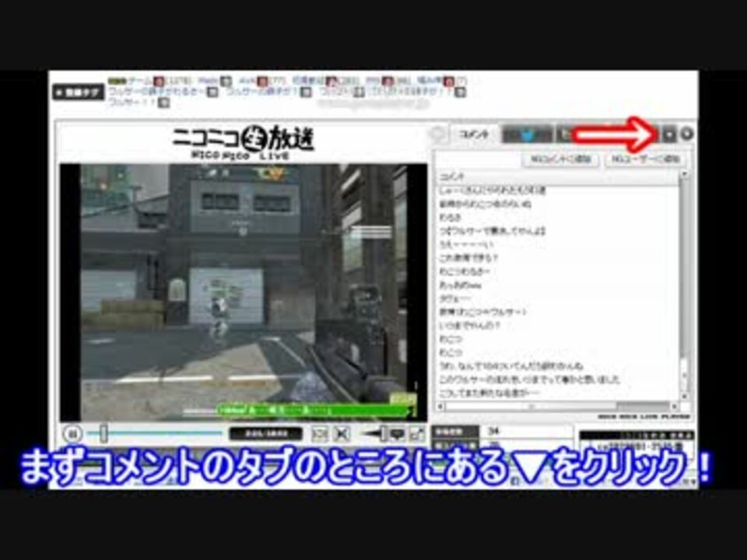
Task: Click the comment list scroll up arrow
Action: [x=684, y=175]
